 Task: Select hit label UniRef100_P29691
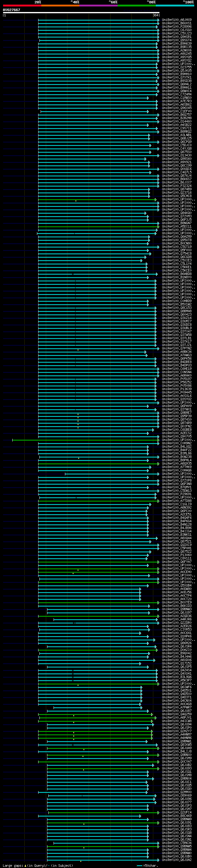pos(177,494)
